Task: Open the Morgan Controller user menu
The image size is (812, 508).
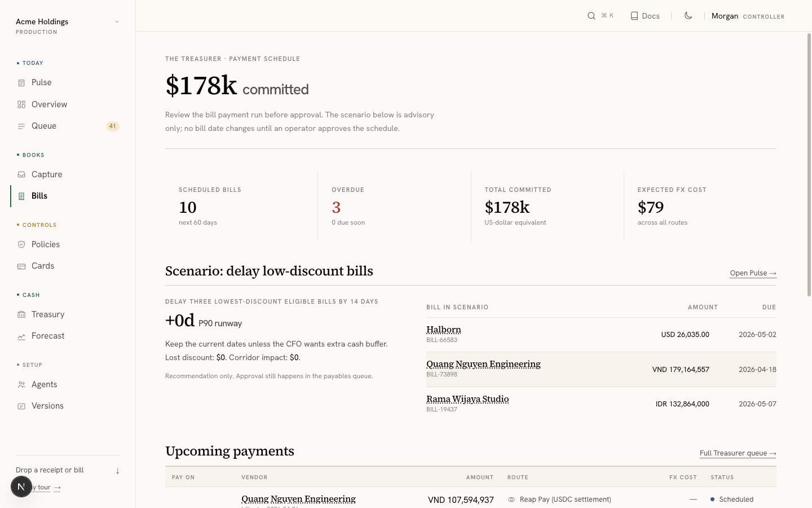Action: [x=748, y=16]
